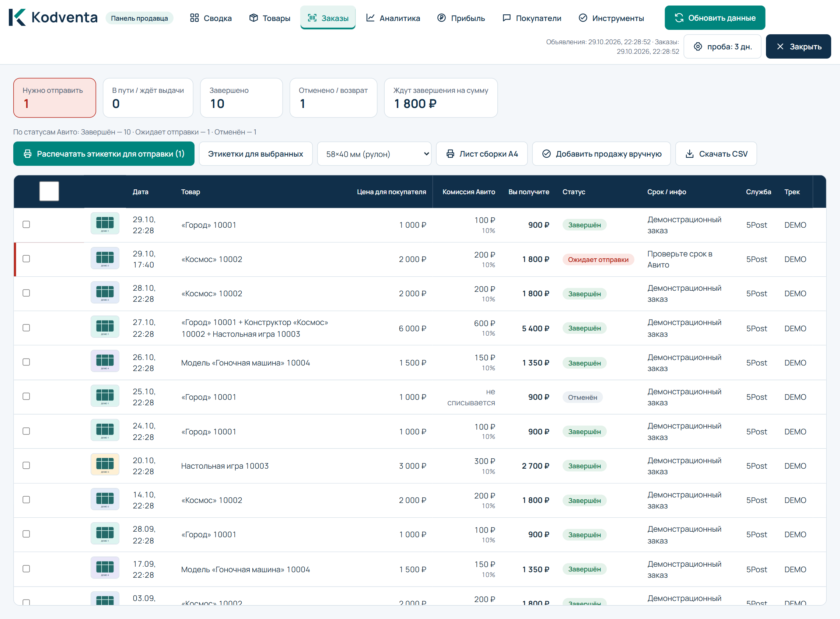The width and height of the screenshot is (840, 619).
Task: Click the Заказы tab
Action: [x=328, y=18]
